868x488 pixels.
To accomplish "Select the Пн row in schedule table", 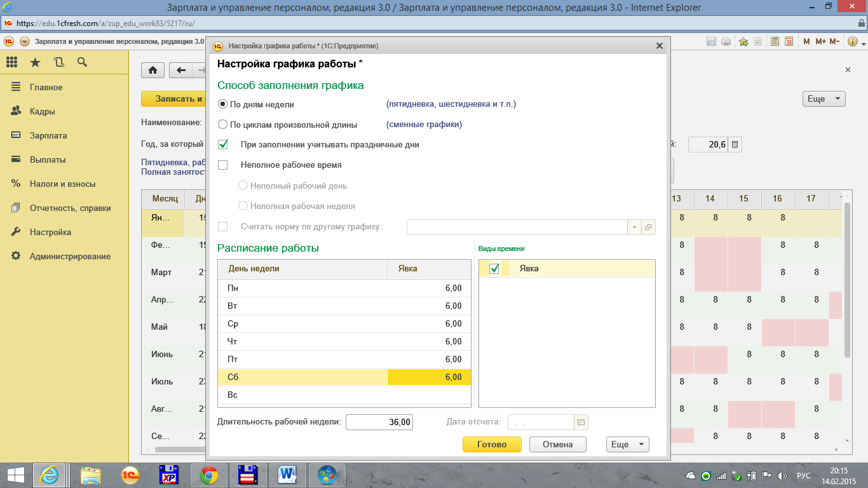I will 344,288.
